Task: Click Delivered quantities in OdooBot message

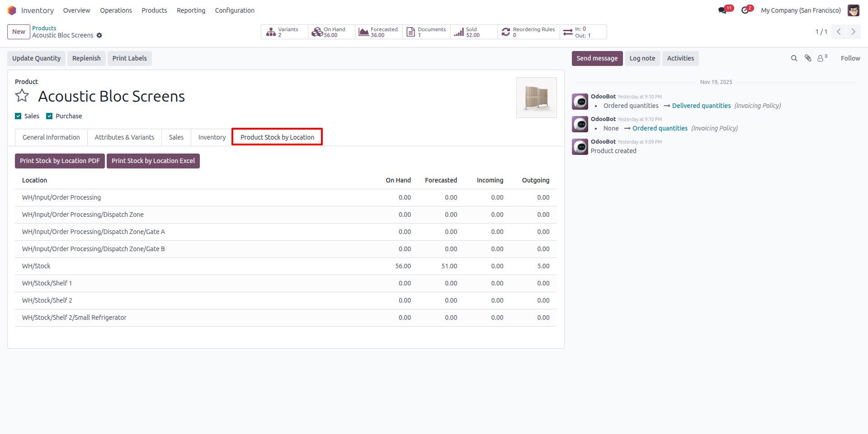Action: 701,106
